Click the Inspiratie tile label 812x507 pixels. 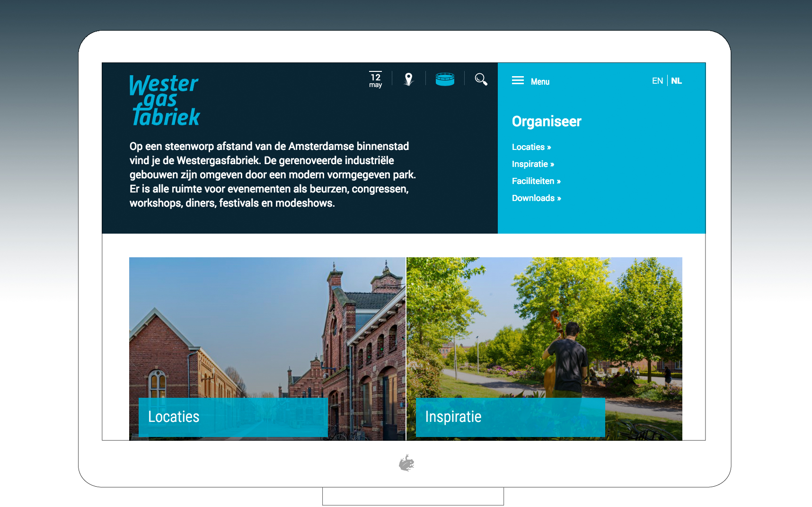[x=510, y=417]
